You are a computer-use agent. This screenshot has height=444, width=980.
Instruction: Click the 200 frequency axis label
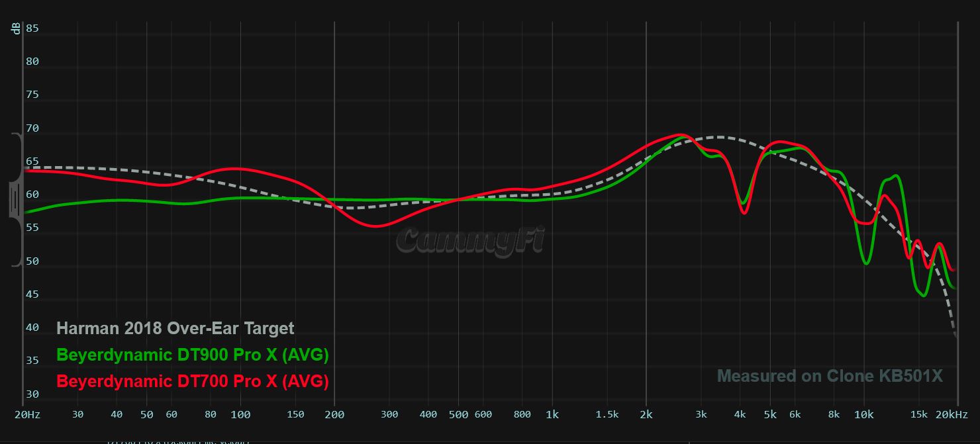point(334,414)
